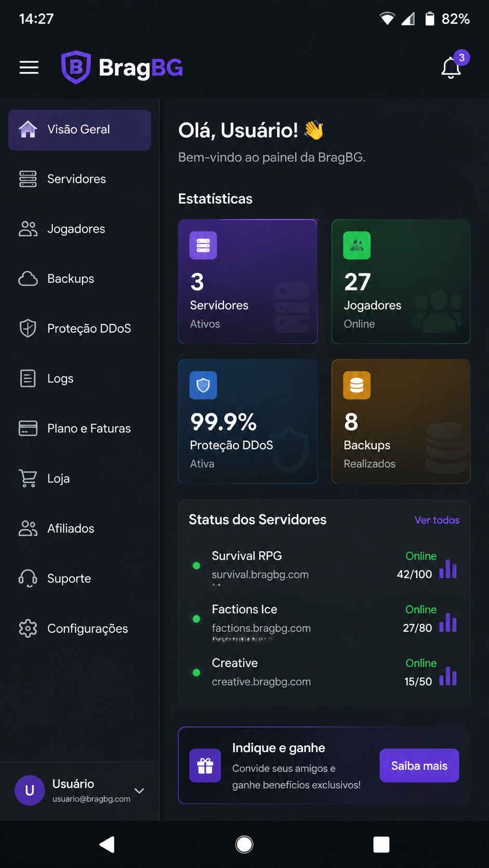The height and width of the screenshot is (868, 489).
Task: Open Suporte in the sidebar
Action: [80, 578]
